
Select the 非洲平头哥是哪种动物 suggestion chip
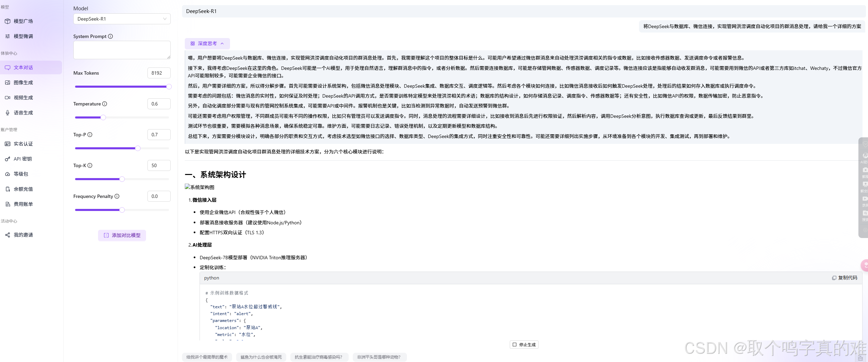point(378,357)
